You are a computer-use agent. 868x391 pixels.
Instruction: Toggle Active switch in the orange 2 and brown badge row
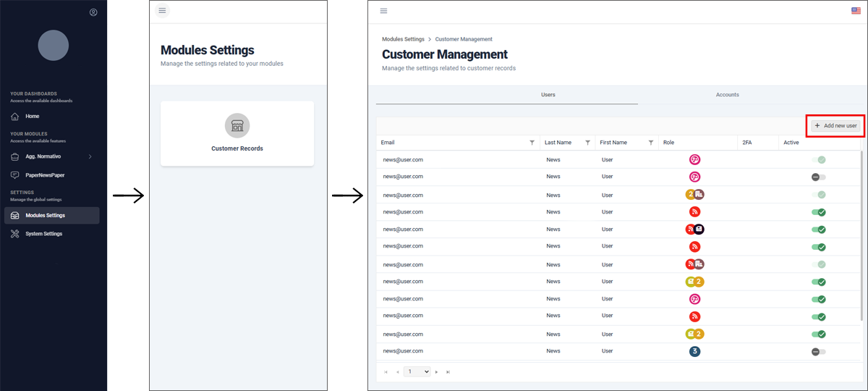pyautogui.click(x=819, y=194)
